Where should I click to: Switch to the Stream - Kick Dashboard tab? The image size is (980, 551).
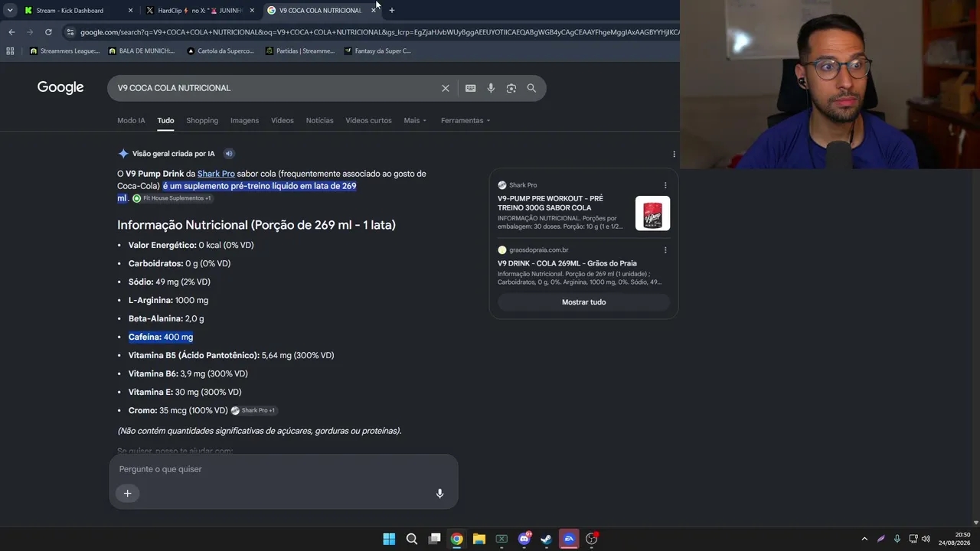tap(78, 11)
